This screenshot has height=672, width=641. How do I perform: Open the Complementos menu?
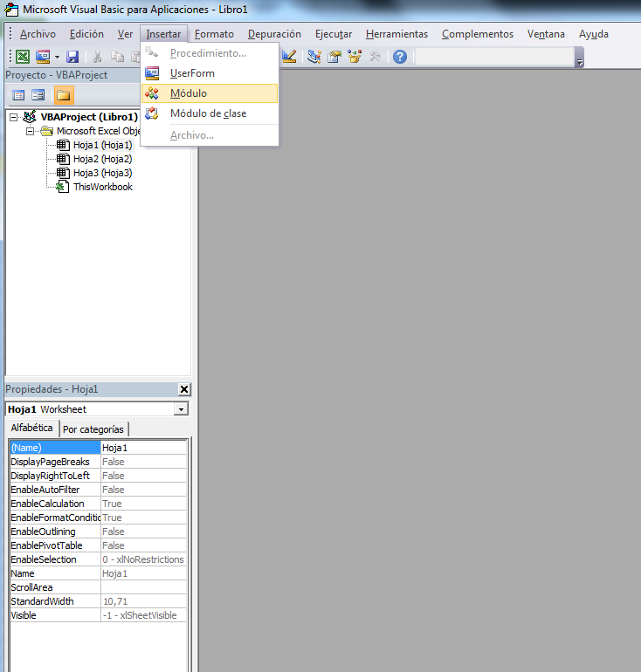click(478, 34)
